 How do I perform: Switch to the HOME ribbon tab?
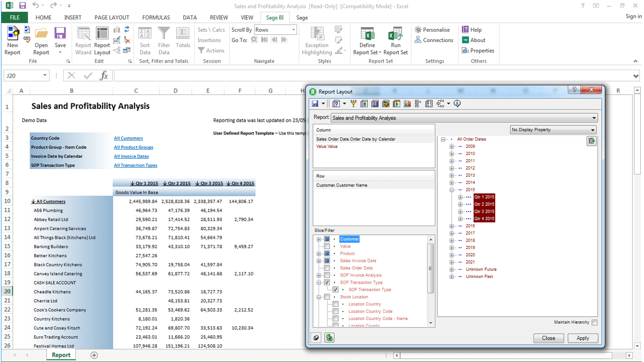tap(43, 17)
